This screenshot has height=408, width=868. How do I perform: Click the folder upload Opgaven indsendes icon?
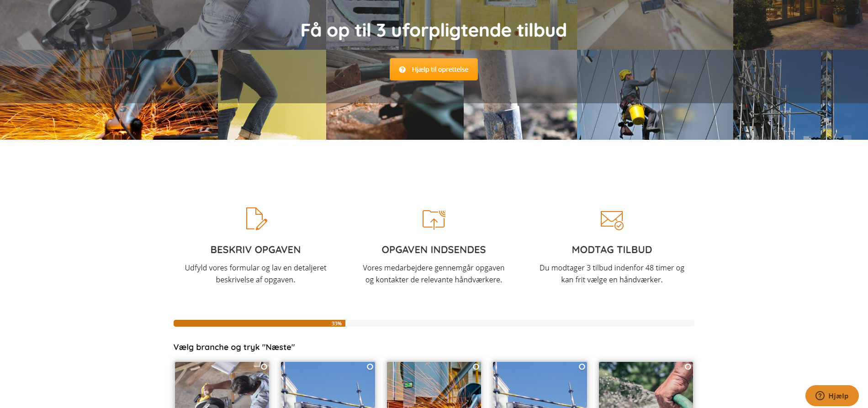(x=434, y=219)
